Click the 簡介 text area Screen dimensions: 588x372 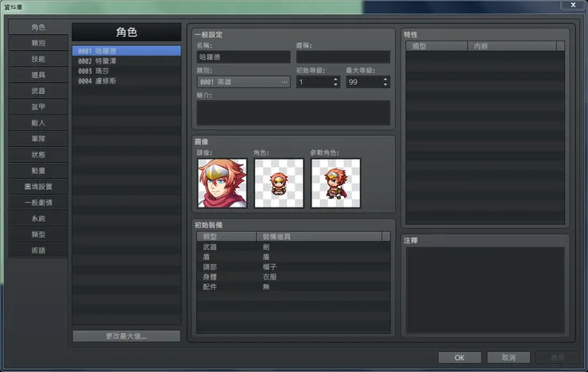pyautogui.click(x=293, y=113)
